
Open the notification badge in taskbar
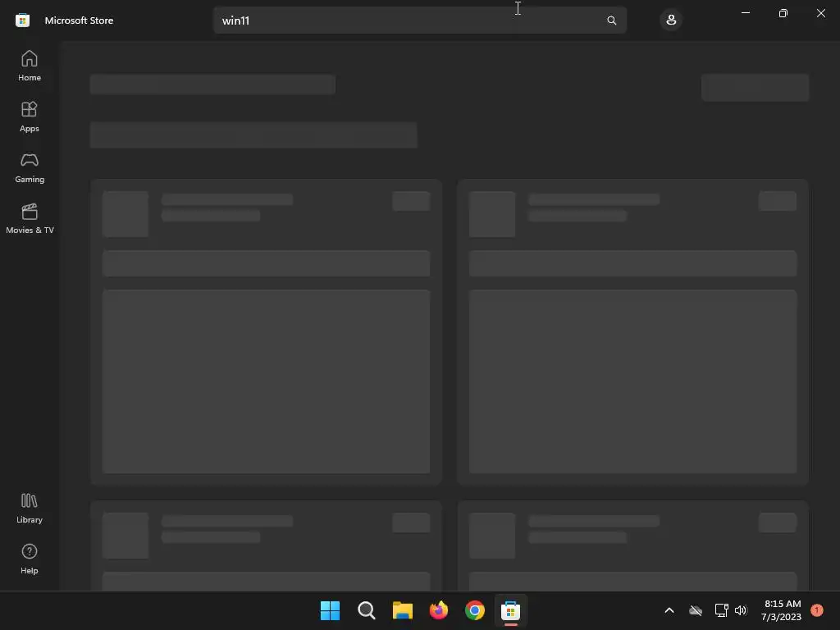click(x=817, y=610)
